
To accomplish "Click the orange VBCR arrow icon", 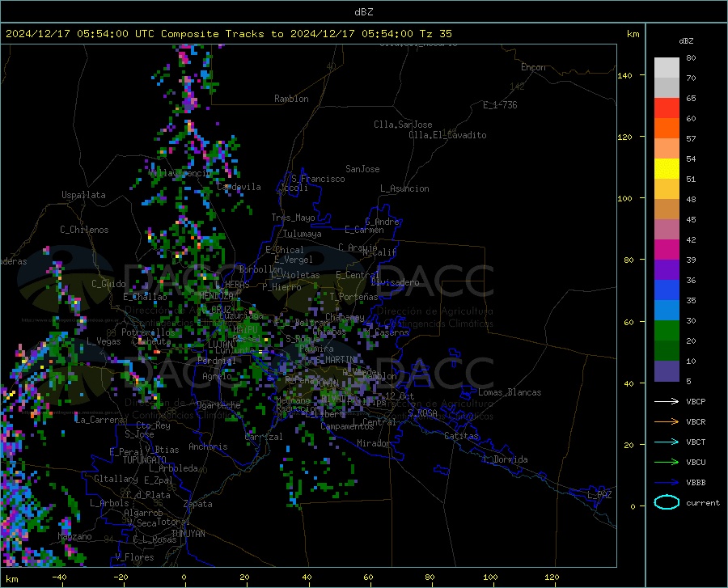I will [667, 421].
